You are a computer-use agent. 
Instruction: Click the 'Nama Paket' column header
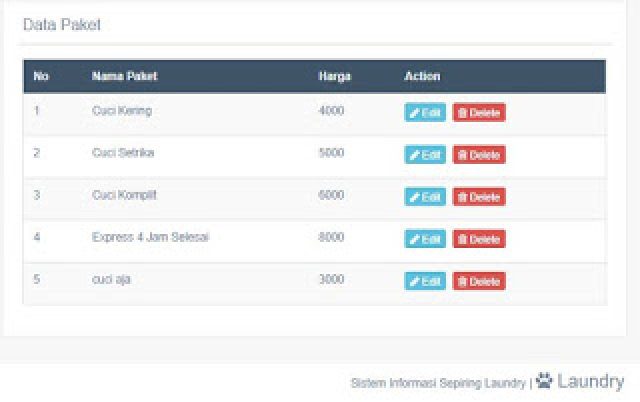click(x=124, y=76)
